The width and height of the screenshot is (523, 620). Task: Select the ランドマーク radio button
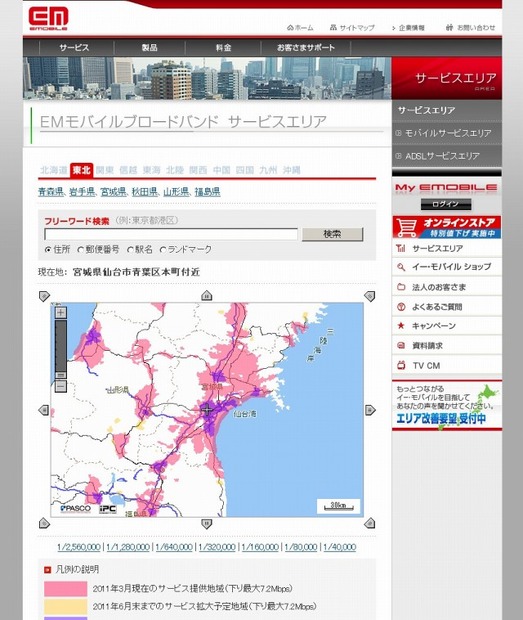pos(162,250)
